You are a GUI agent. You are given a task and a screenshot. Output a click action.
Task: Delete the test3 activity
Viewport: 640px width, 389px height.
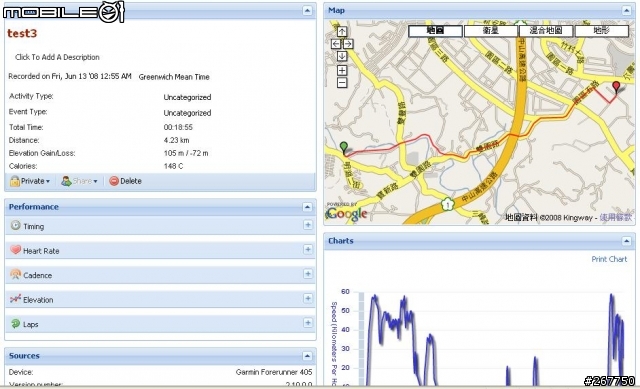point(126,181)
